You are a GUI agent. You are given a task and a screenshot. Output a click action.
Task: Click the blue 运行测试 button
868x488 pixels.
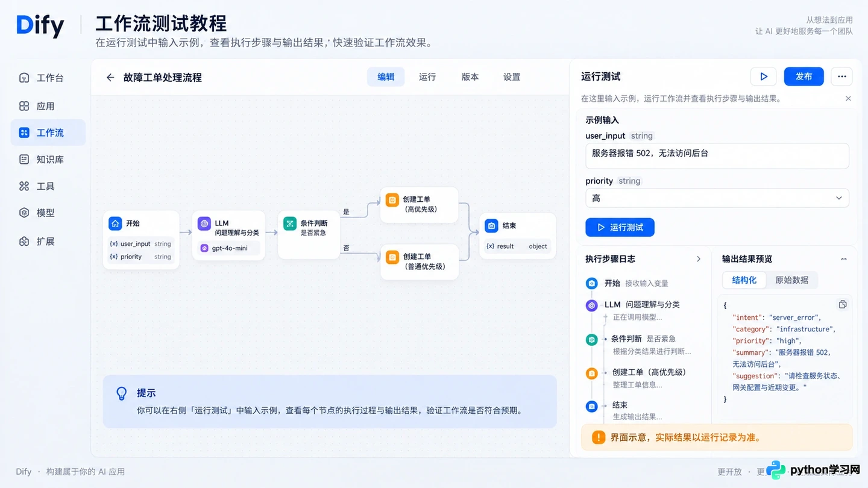(x=620, y=227)
